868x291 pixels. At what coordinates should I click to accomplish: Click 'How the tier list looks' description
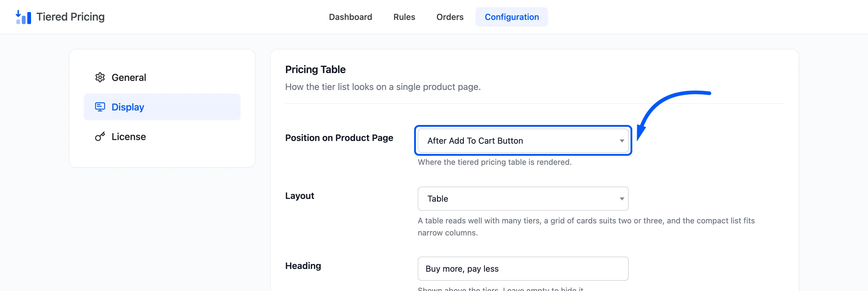(x=383, y=87)
